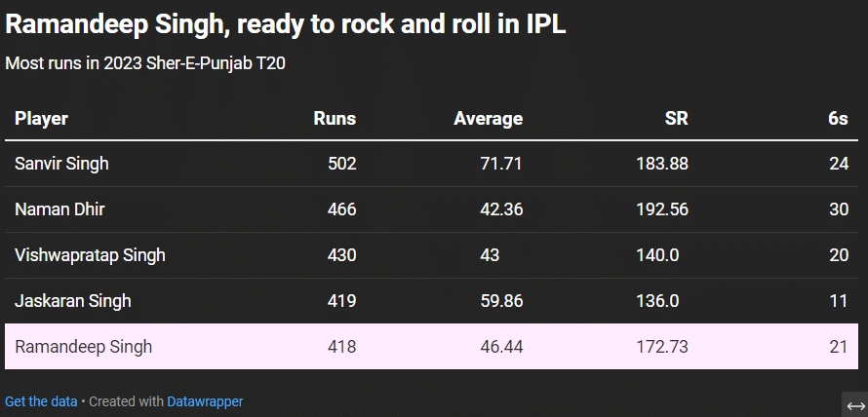
Task: Select the Vishwapratap Singh player cell
Action: 90,255
